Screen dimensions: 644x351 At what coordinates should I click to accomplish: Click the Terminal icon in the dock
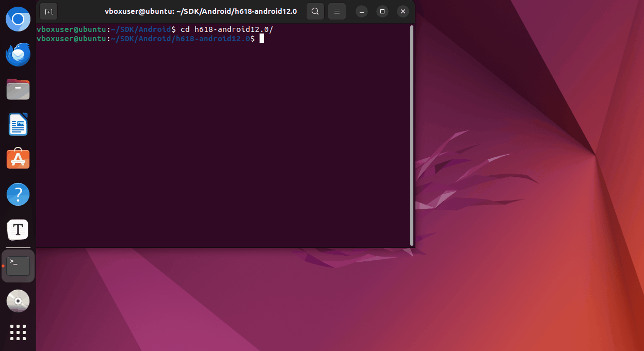[18, 266]
